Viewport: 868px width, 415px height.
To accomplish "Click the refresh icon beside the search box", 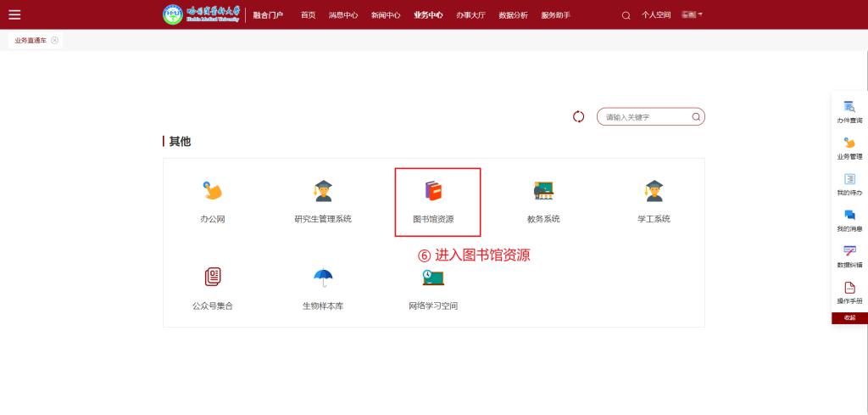I will [579, 117].
